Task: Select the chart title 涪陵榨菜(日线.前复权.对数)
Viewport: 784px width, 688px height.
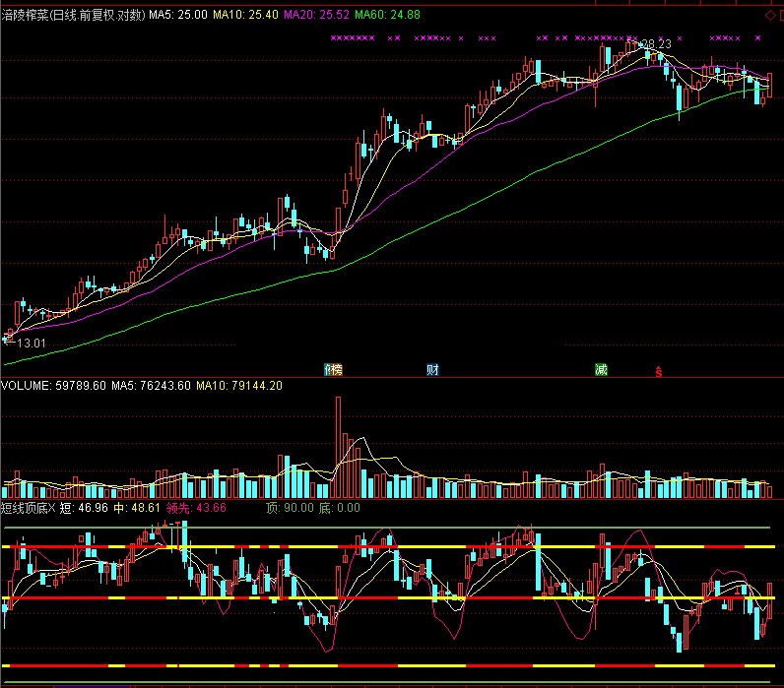Action: point(73,15)
